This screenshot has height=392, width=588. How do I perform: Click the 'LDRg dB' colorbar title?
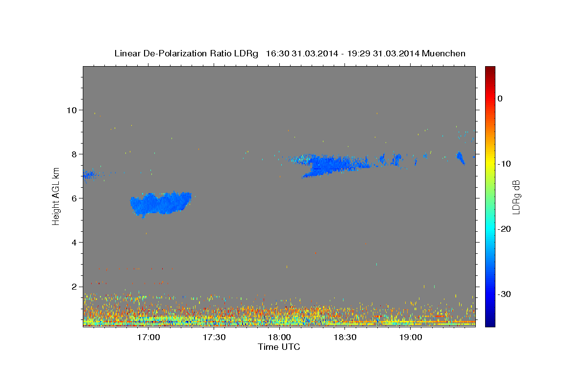tap(516, 196)
